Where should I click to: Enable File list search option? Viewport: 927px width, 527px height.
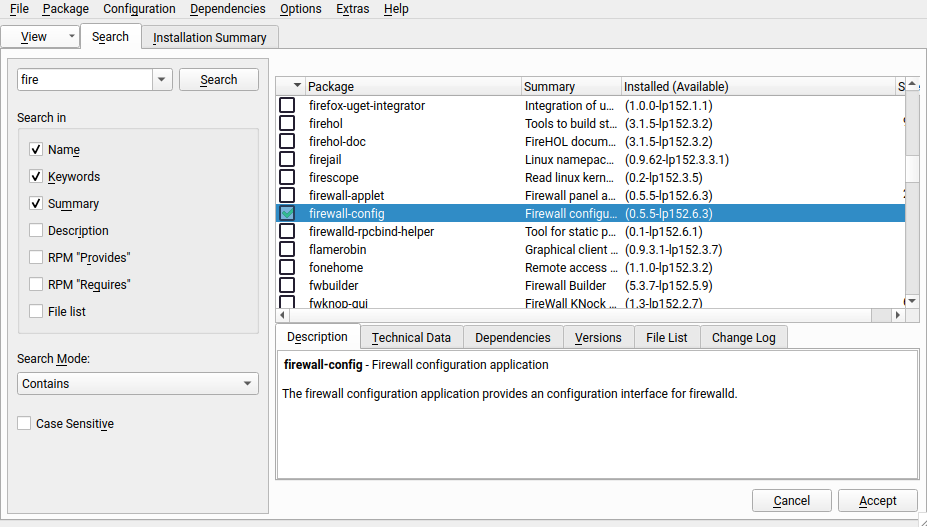(36, 311)
